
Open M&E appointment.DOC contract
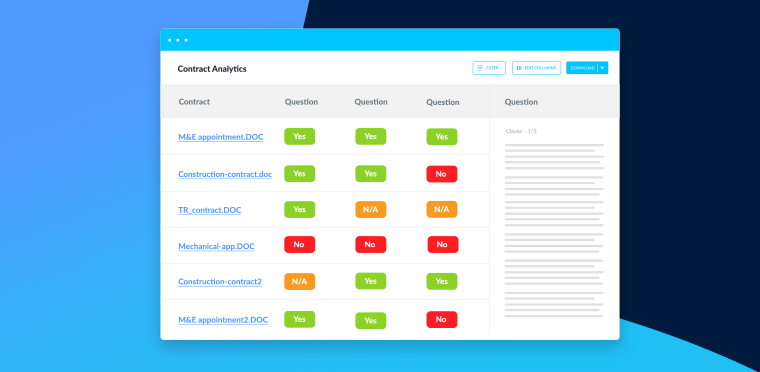point(221,137)
